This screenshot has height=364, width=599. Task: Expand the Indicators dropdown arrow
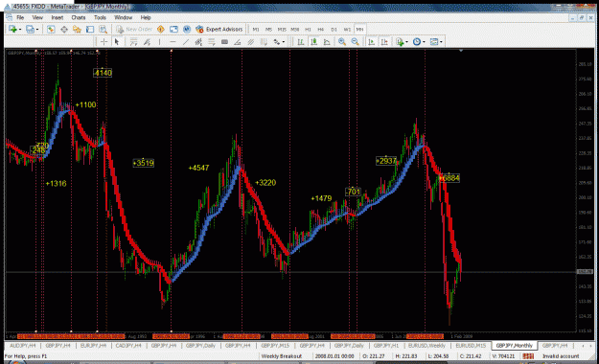pos(406,42)
